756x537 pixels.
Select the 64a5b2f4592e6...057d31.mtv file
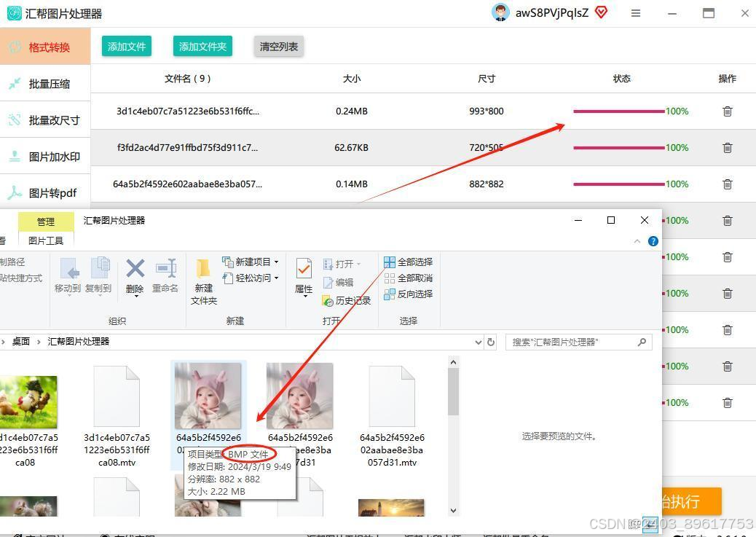(392, 416)
